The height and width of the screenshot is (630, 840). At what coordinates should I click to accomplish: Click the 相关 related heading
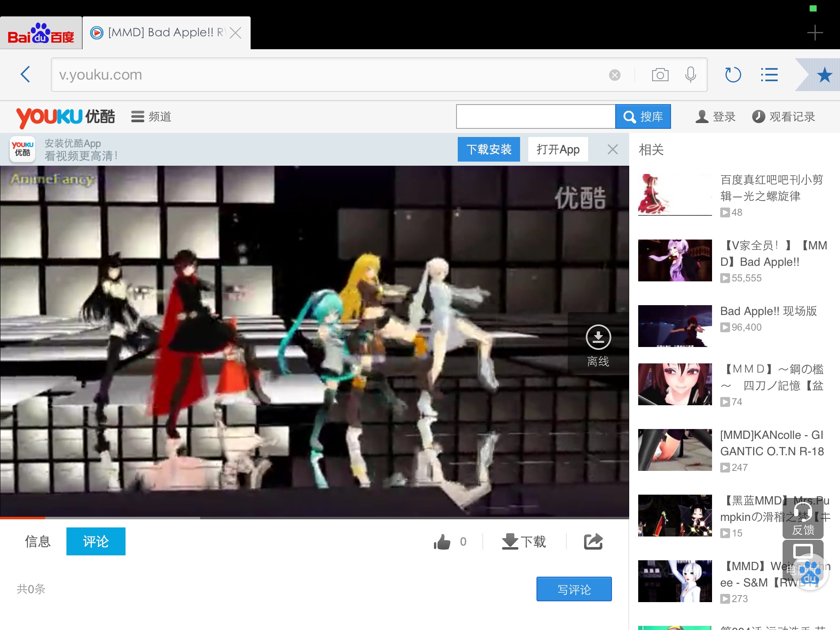[x=651, y=149]
